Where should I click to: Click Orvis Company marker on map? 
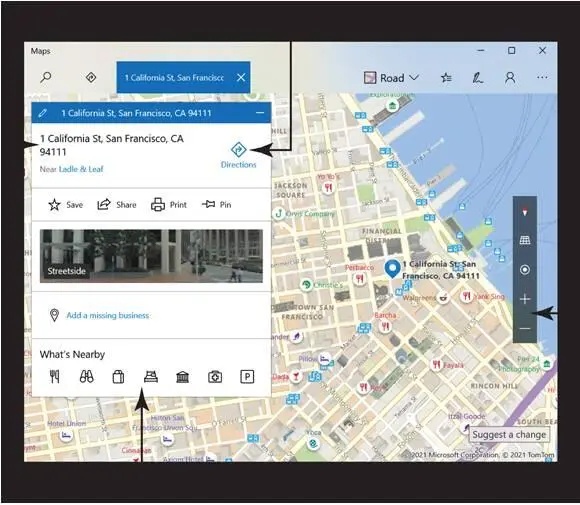(279, 213)
